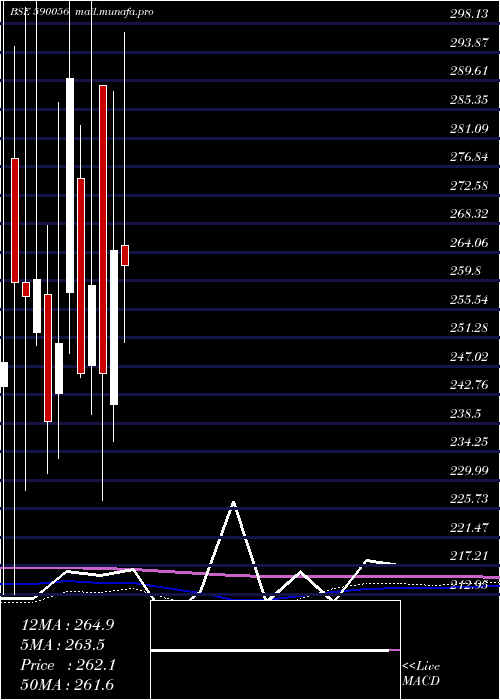Click the highest peak of the white MACD line

point(233,503)
